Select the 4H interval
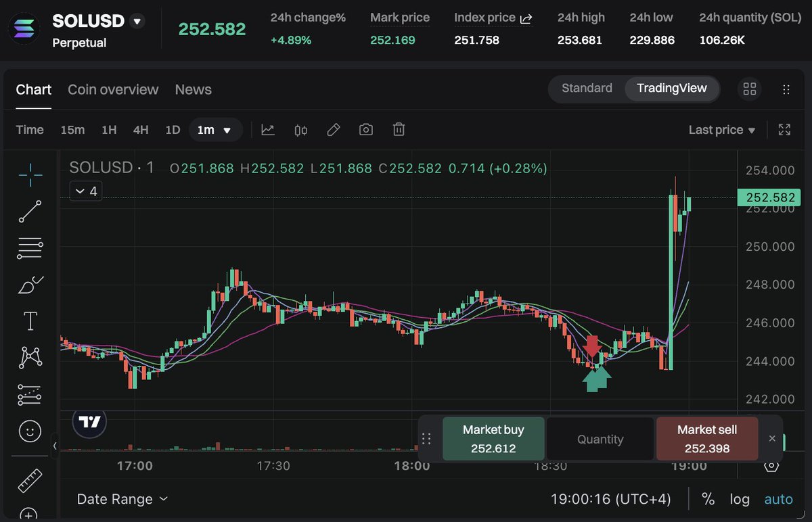Viewport: 812px width, 522px height. click(x=141, y=130)
